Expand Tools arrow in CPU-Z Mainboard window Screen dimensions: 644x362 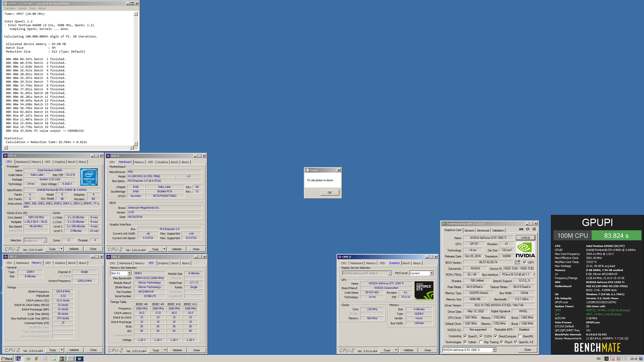[164, 249]
